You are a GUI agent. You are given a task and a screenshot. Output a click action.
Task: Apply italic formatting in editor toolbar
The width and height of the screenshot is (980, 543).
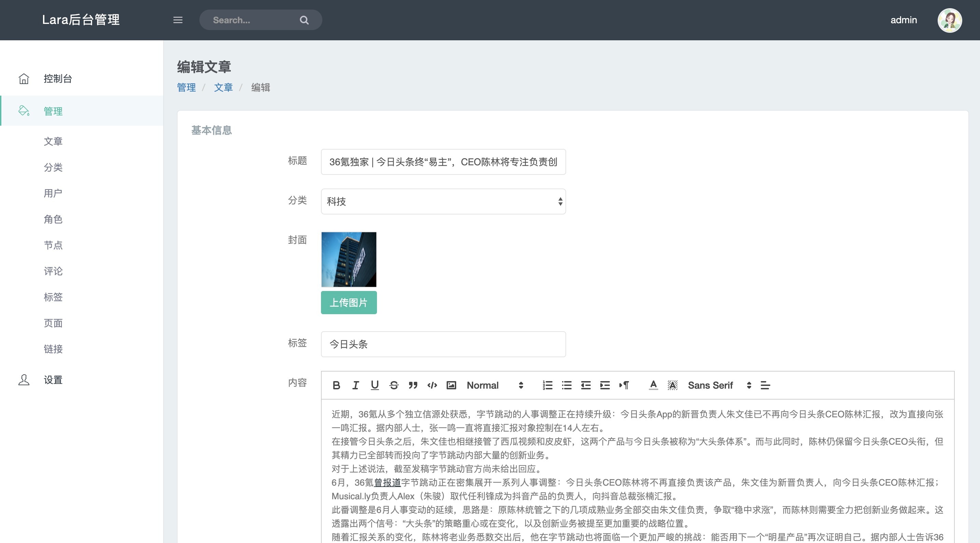click(355, 385)
